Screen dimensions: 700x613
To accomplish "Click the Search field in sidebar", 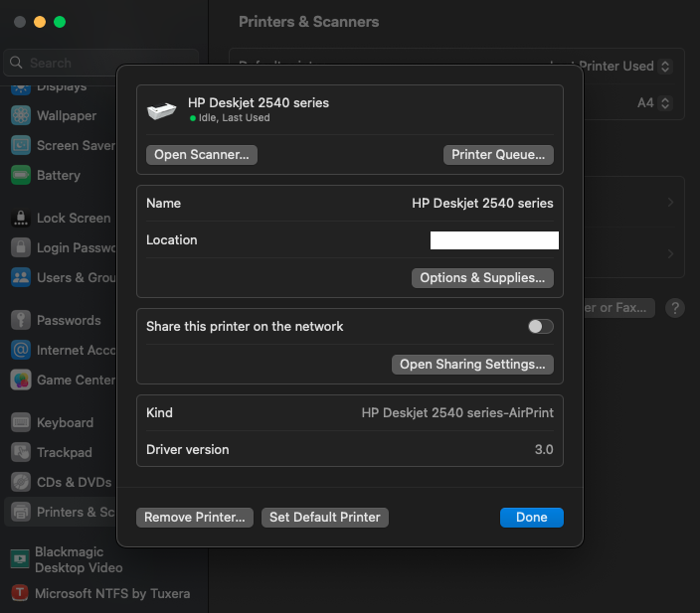I will [x=99, y=63].
